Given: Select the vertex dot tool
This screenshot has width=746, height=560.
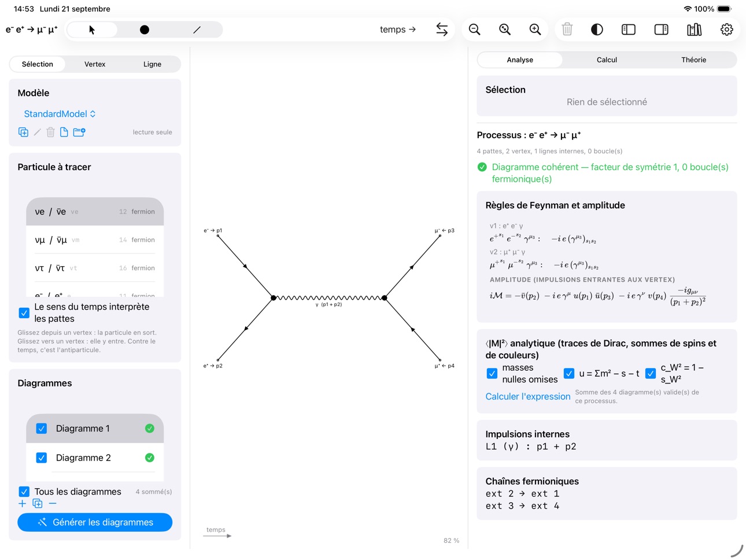Looking at the screenshot, I should pyautogui.click(x=145, y=30).
